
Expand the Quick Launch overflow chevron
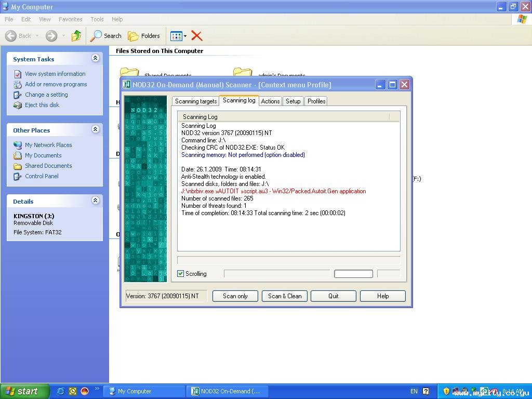[x=97, y=389]
